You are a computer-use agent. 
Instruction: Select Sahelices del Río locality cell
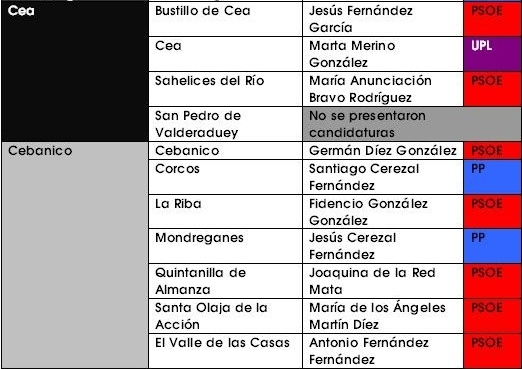point(225,89)
